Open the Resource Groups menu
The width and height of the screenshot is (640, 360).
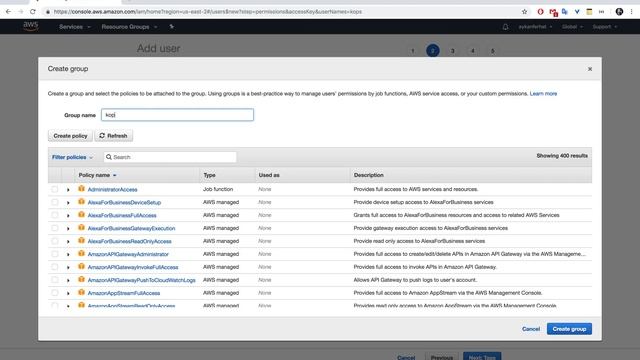pos(129,27)
